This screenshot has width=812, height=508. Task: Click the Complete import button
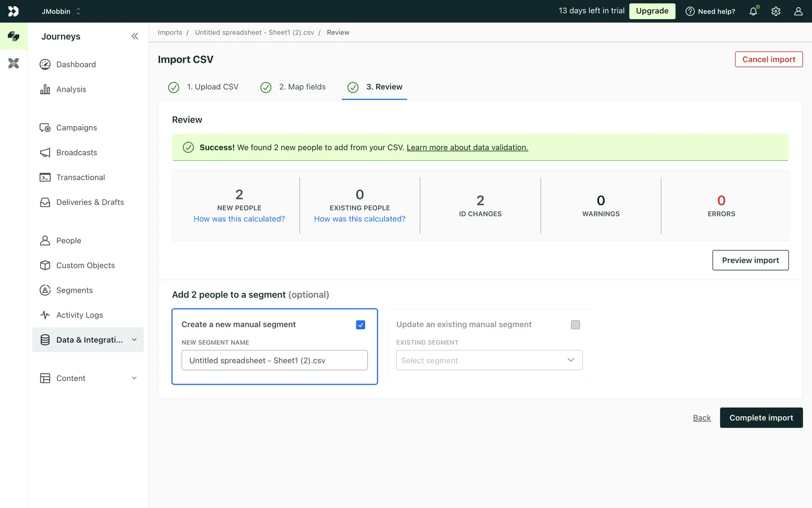(x=761, y=418)
